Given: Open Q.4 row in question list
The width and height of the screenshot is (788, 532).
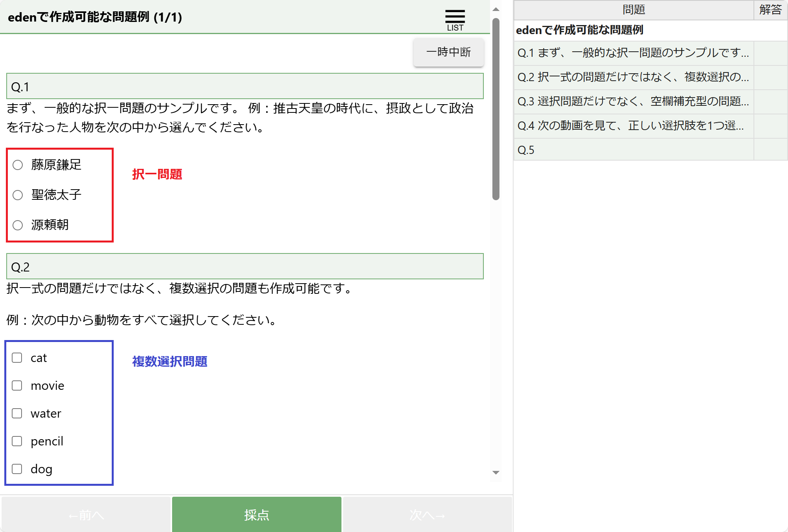Looking at the screenshot, I should (x=634, y=126).
